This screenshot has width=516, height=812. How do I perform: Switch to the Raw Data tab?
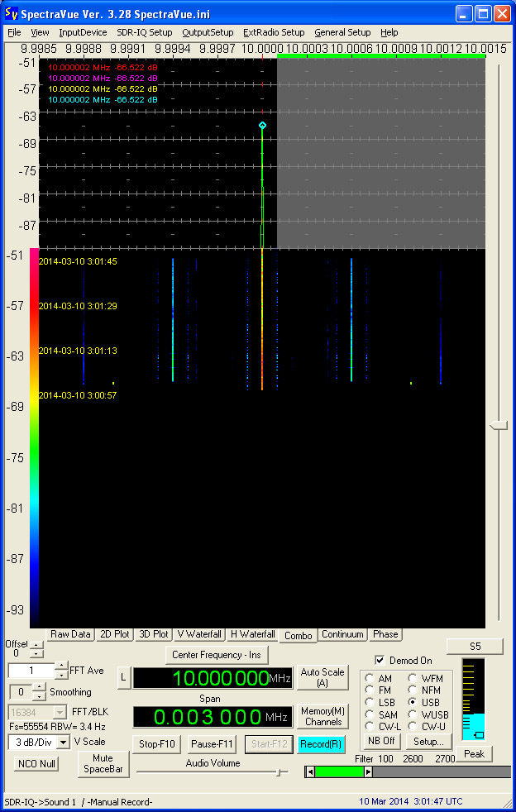coord(70,634)
